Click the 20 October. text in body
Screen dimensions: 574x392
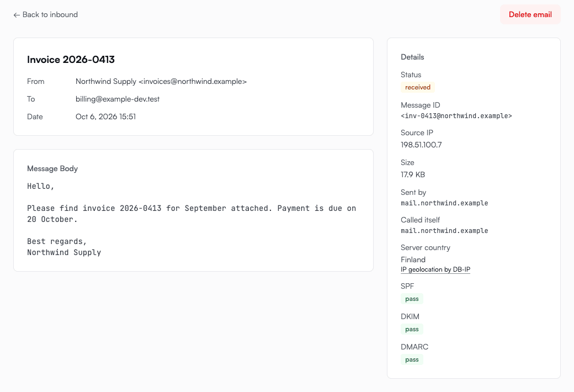click(x=52, y=219)
